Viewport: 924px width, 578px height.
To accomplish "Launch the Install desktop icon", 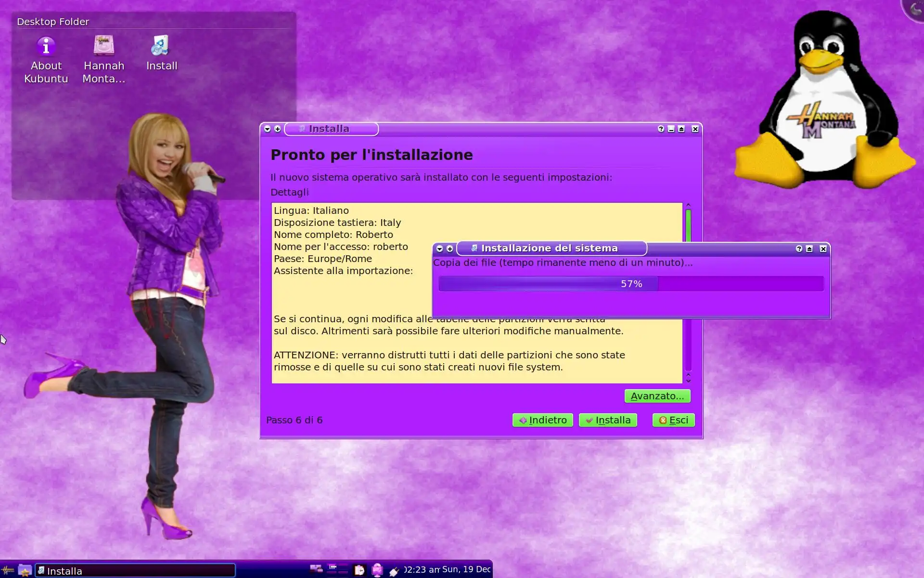I will [161, 46].
